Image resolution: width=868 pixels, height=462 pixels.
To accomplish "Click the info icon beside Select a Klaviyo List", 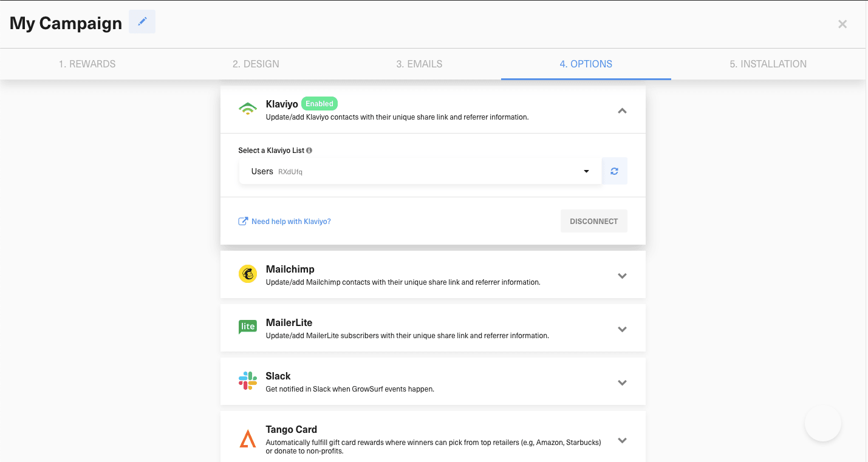I will coord(309,150).
